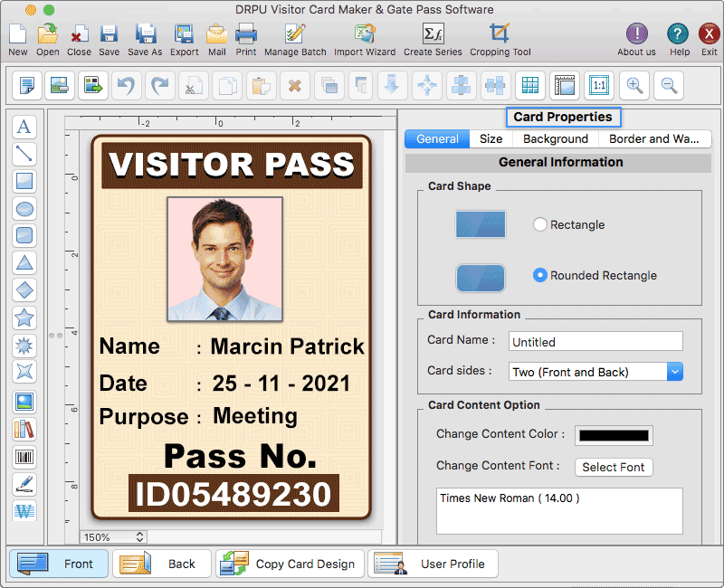Open the Size tab in Card Properties
The image size is (724, 588).
(490, 138)
